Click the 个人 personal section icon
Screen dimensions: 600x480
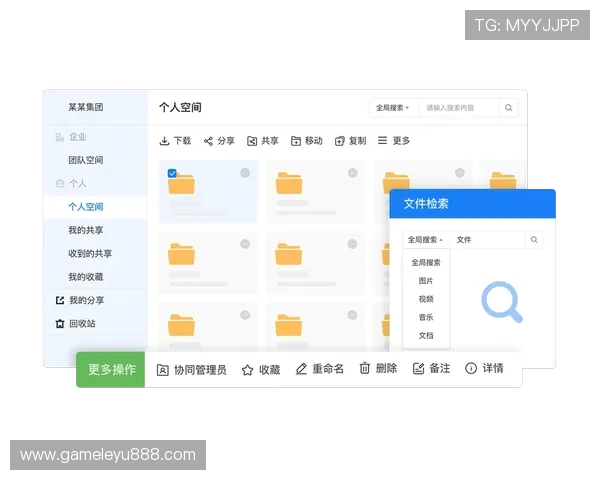click(x=60, y=183)
